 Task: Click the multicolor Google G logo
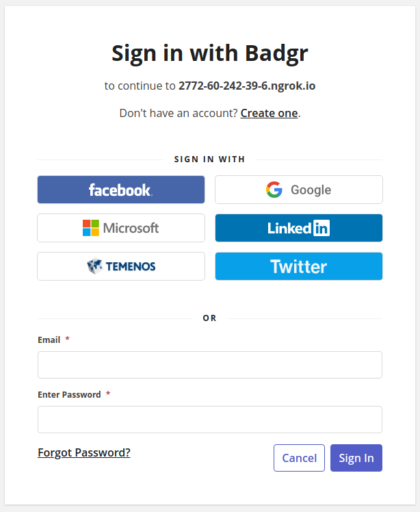(x=274, y=190)
